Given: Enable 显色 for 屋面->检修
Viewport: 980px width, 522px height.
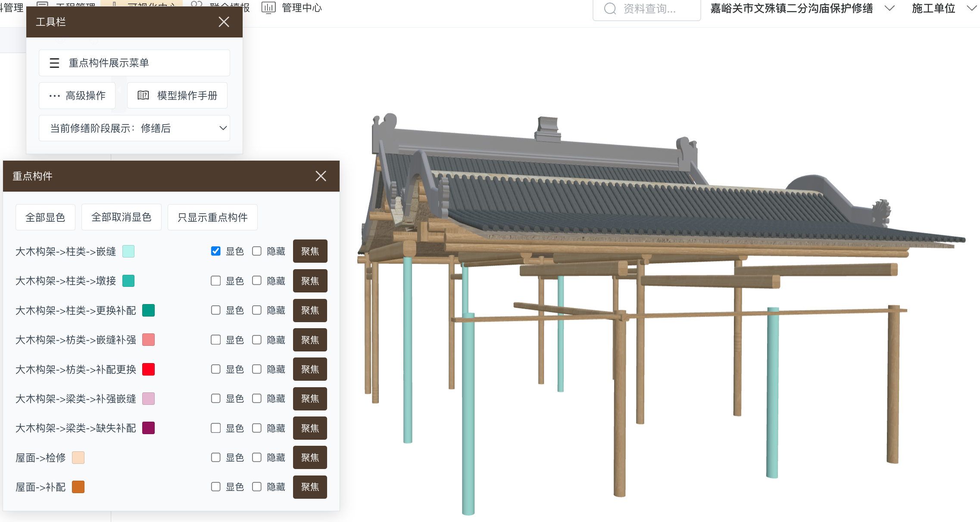Looking at the screenshot, I should (215, 457).
